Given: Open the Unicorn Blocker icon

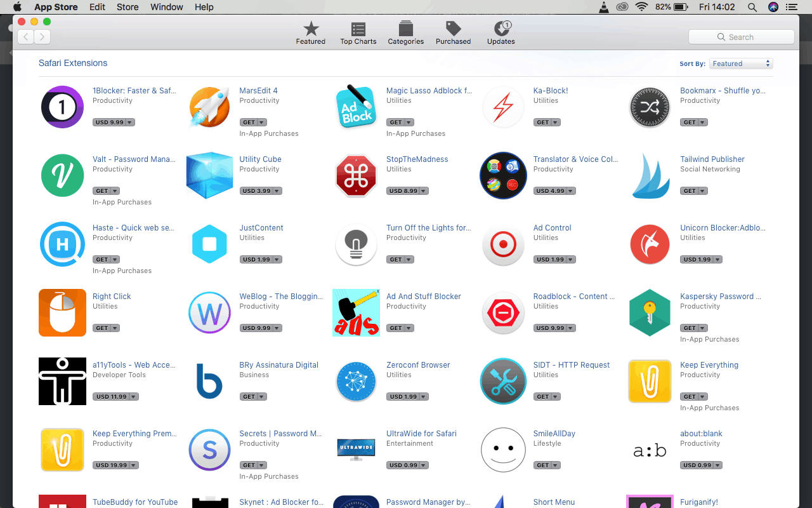Looking at the screenshot, I should (650, 244).
